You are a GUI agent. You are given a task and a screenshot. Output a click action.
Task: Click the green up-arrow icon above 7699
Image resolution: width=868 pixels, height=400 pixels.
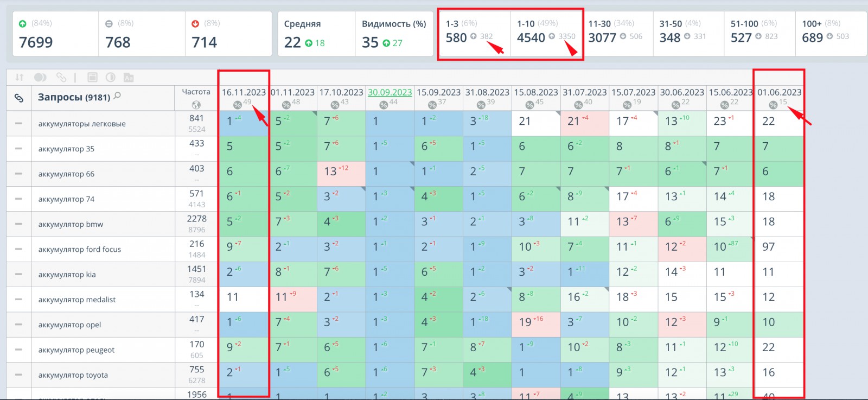(23, 23)
